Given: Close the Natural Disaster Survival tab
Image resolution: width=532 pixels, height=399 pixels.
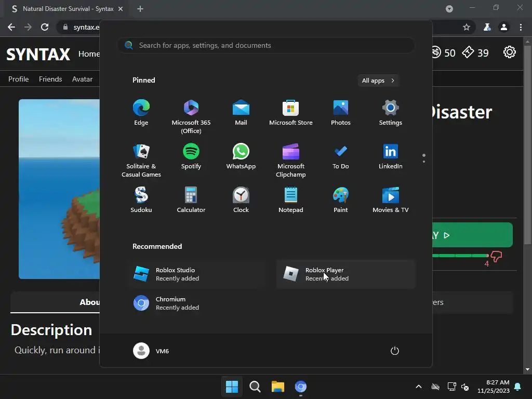Looking at the screenshot, I should point(121,9).
